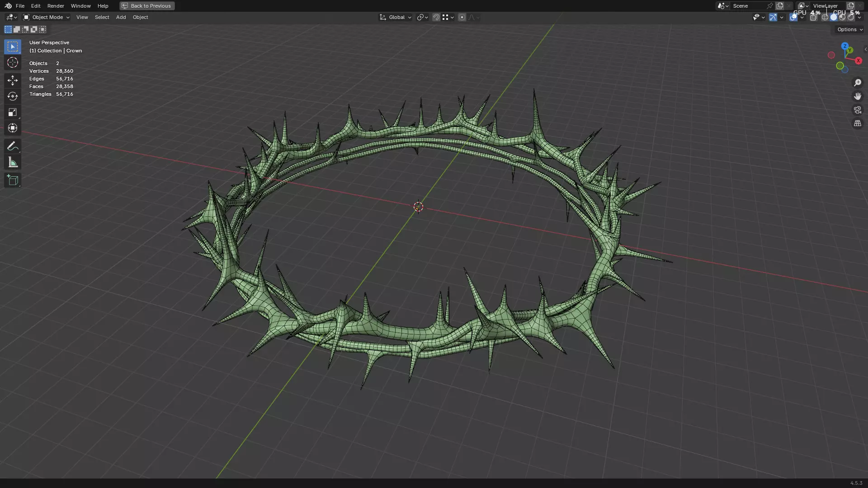The width and height of the screenshot is (868, 488).
Task: Choose the Move tool
Action: [x=13, y=80]
